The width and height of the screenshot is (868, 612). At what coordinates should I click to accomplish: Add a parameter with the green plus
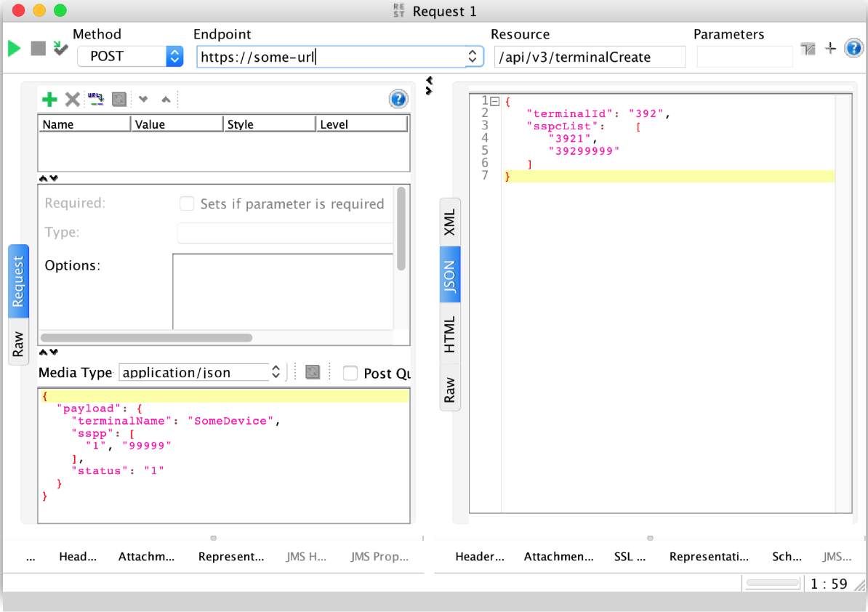click(49, 100)
